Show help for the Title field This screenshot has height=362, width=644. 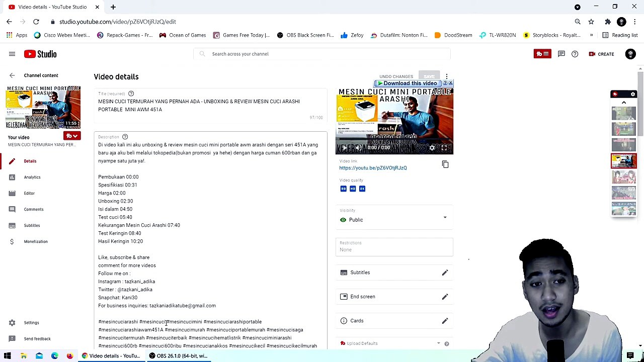131,94
